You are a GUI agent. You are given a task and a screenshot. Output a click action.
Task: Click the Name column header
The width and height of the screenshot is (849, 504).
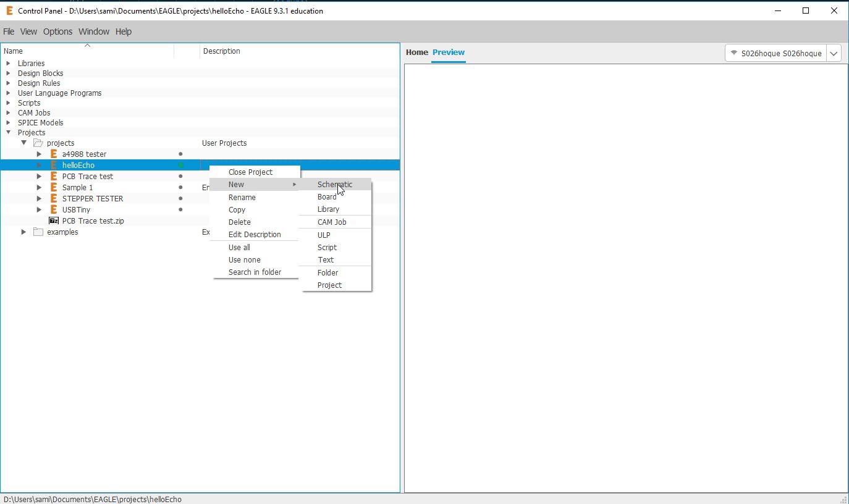tap(87, 51)
